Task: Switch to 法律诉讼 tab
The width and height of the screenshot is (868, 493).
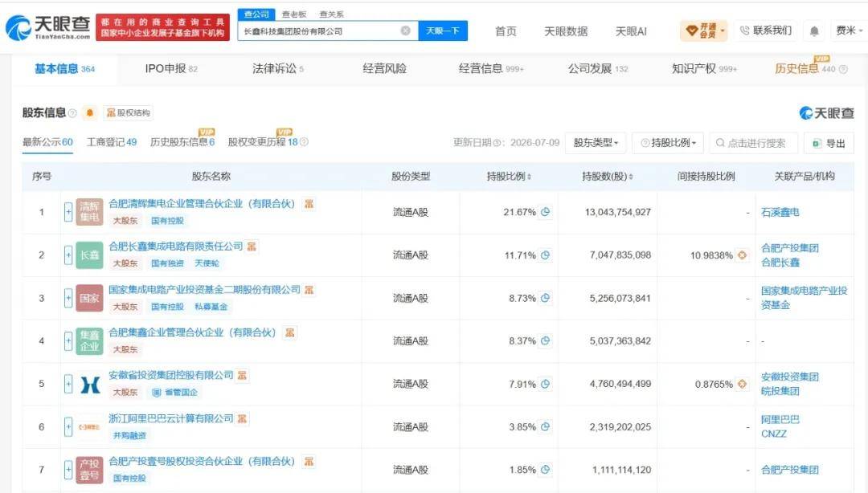Action: point(278,68)
